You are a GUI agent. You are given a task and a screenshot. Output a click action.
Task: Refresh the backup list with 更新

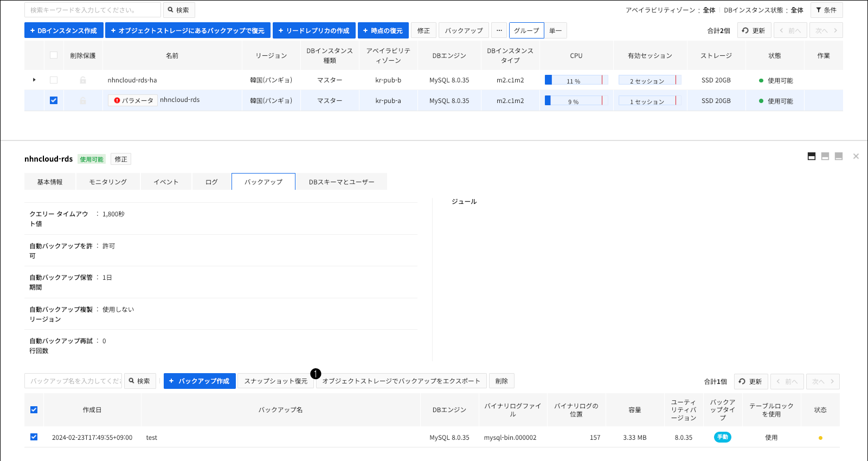pos(751,381)
